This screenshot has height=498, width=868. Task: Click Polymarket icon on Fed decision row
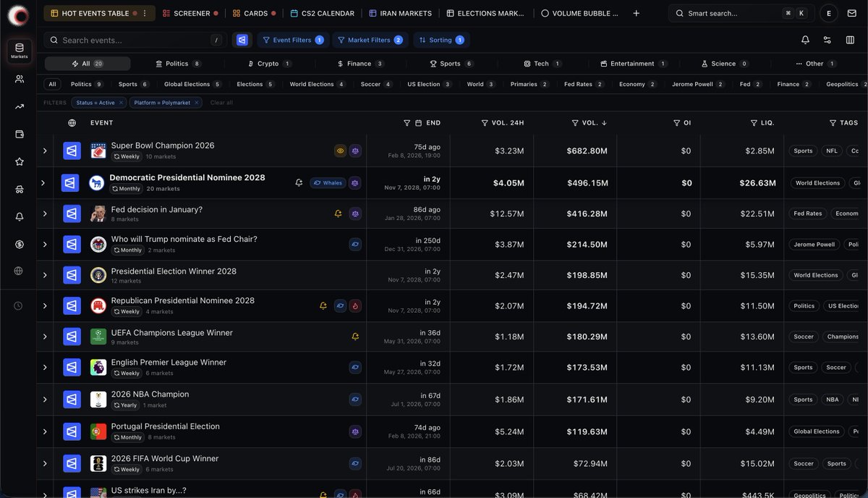pos(72,214)
